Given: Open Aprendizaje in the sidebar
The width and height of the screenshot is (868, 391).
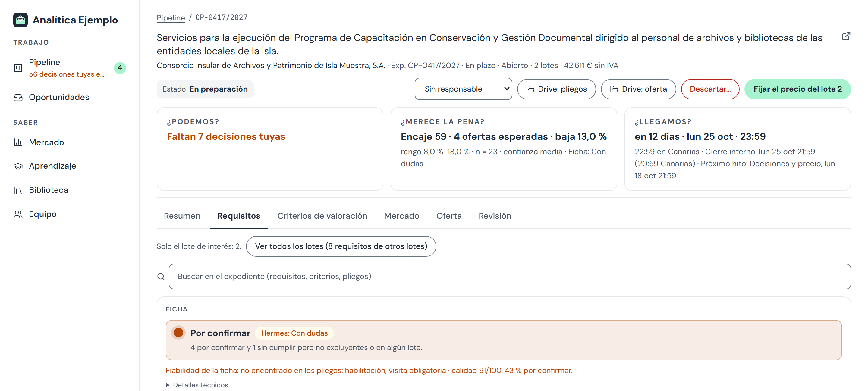Looking at the screenshot, I should pos(52,166).
